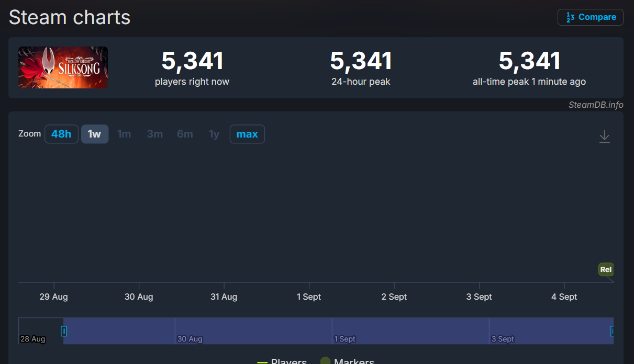This screenshot has height=364, width=634.
Task: Click the 31 Aug axis label
Action: [224, 297]
